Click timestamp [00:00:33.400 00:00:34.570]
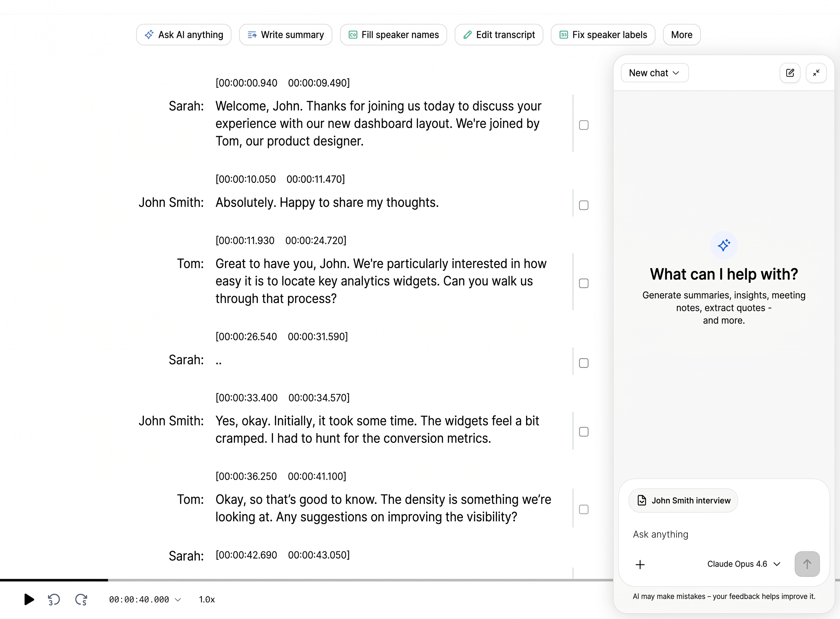 [282, 398]
